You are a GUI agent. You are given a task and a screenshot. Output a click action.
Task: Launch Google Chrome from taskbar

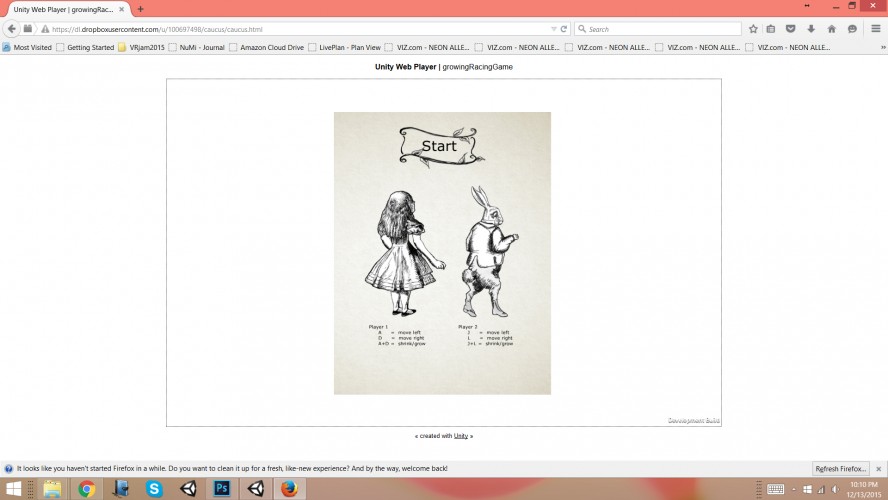(87, 489)
